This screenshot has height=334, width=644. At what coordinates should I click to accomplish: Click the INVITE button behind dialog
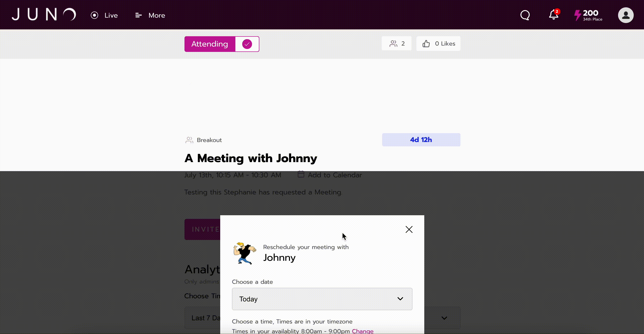203,229
